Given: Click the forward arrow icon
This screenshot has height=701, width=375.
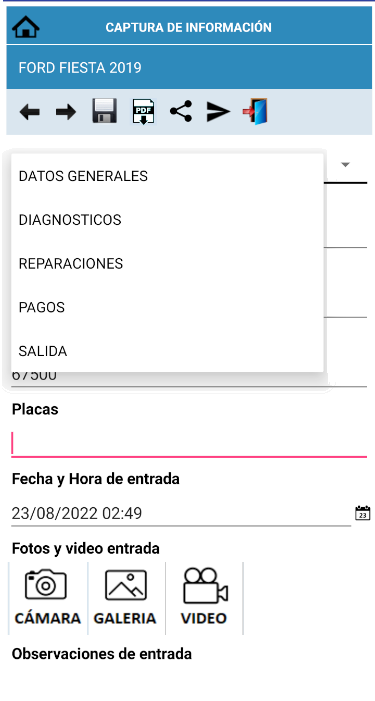Looking at the screenshot, I should (66, 112).
